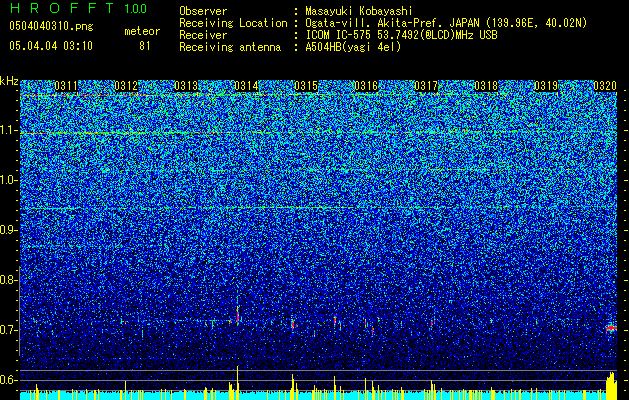The image size is (629, 400).
Task: Click the bright meteor echo below 0314
Action: pyautogui.click(x=238, y=316)
